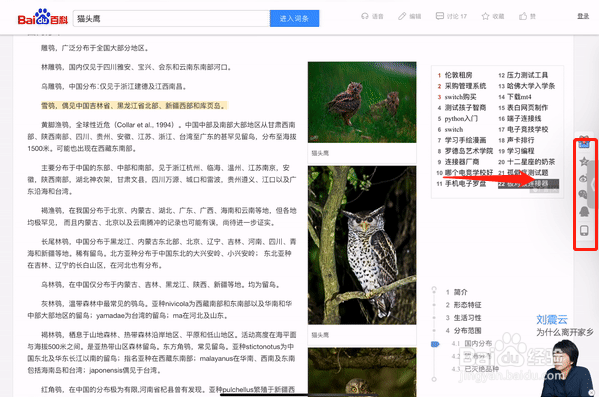Open hot search 表白网页制作
Image resolution: width=599 pixels, height=397 pixels.
pos(527,107)
